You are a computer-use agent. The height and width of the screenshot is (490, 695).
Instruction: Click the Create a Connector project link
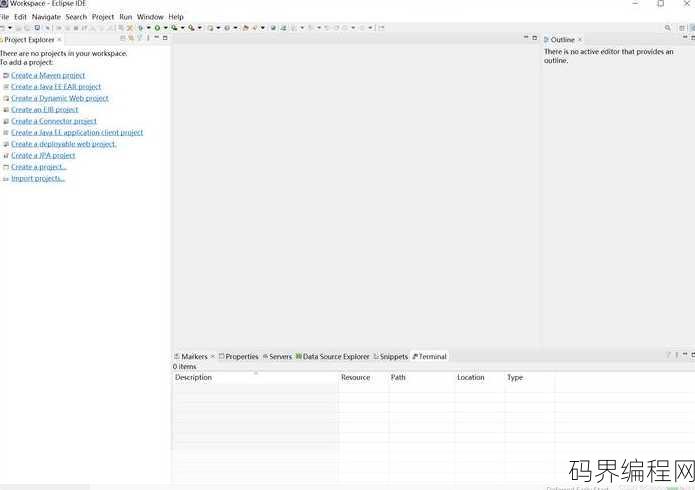(x=54, y=121)
